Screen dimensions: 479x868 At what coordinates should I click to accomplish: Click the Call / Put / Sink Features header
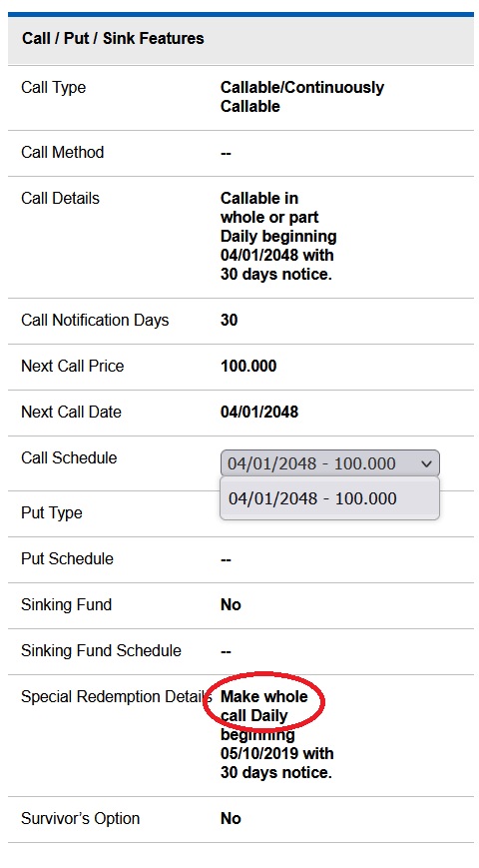tap(113, 38)
